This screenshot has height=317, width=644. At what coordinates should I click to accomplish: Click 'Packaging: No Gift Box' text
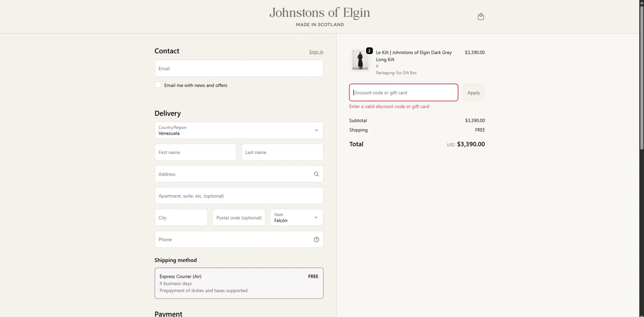(396, 73)
